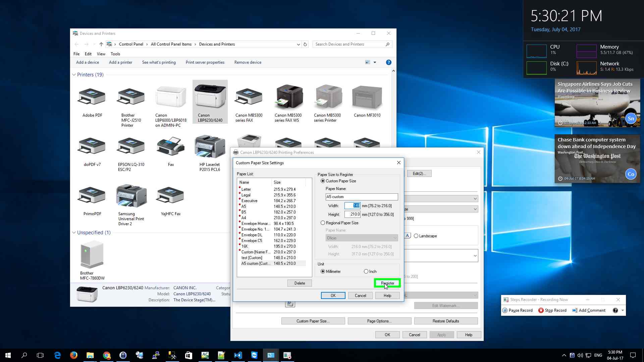The height and width of the screenshot is (362, 644).
Task: Select the EPSON LQ-310 ESC/P2 printer icon
Action: click(131, 147)
